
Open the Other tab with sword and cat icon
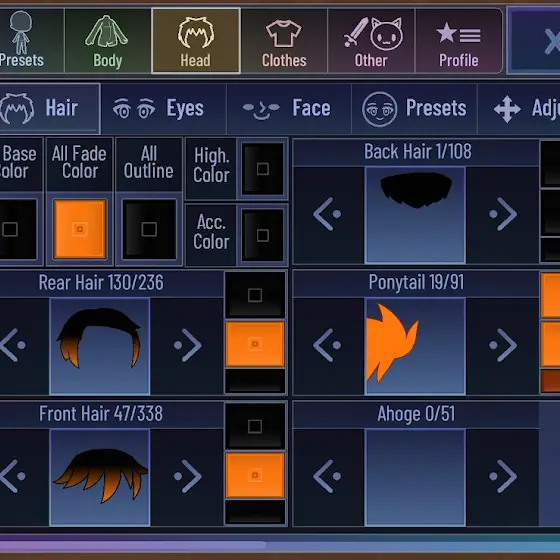(x=371, y=41)
